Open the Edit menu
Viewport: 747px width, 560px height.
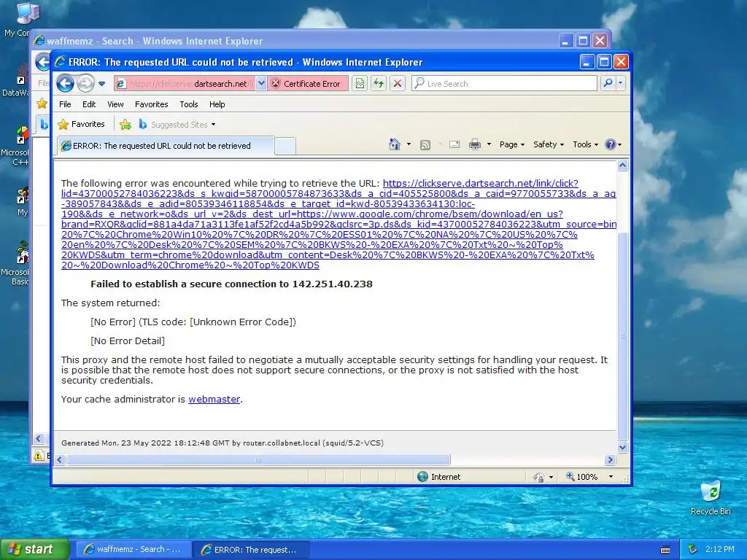(x=88, y=104)
